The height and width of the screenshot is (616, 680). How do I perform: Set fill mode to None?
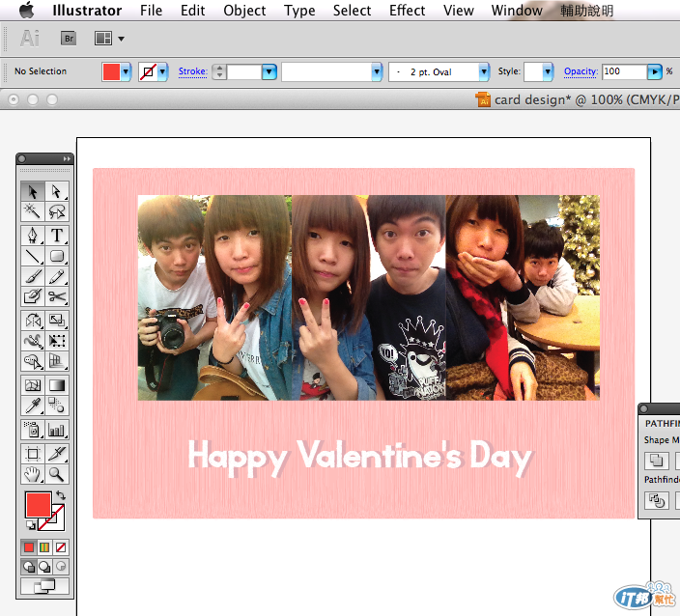pyautogui.click(x=61, y=547)
